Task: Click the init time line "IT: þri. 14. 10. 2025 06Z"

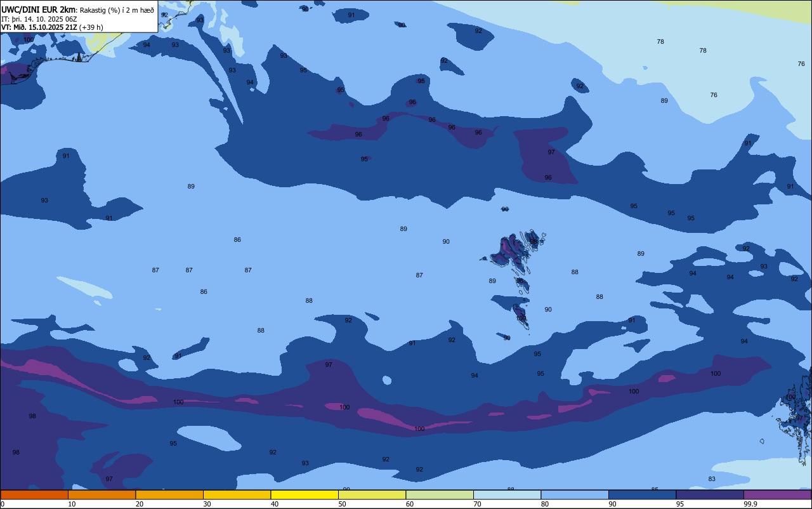Action: coord(39,19)
